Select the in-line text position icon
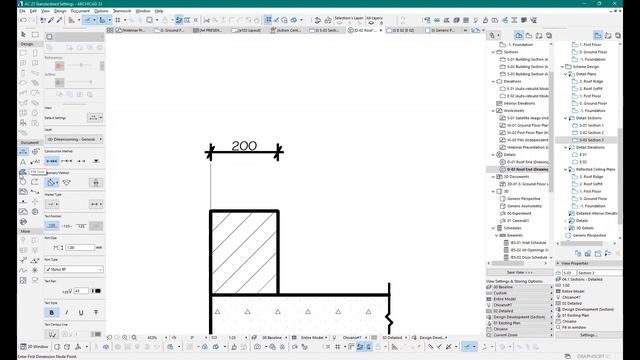Screen dimensions: 640x360 67,226
